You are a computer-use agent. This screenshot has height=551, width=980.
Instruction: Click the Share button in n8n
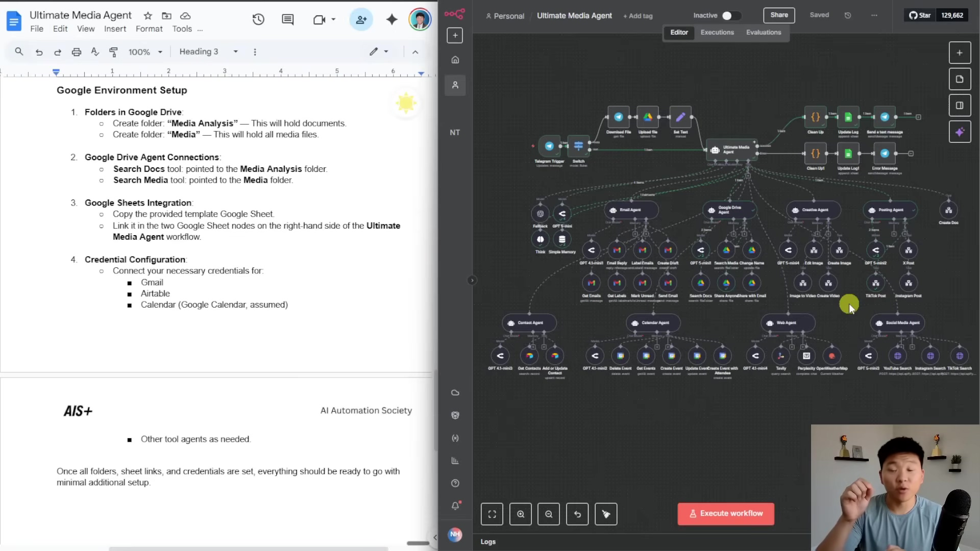coord(779,15)
